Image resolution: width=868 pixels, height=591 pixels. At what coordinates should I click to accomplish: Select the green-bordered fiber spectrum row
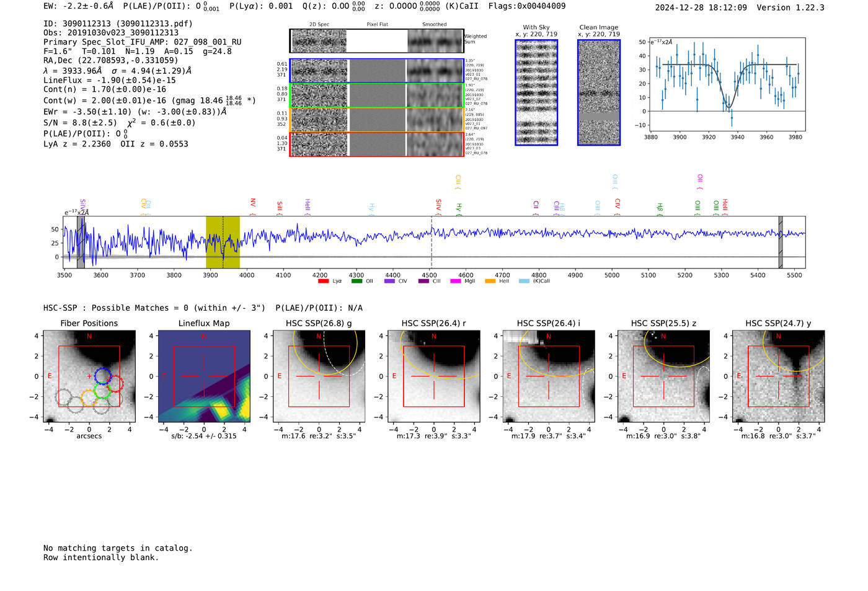377,96
